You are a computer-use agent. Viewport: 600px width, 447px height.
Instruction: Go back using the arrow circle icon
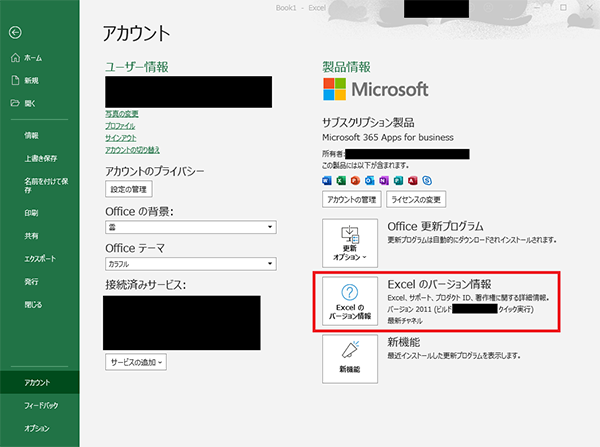[x=15, y=33]
